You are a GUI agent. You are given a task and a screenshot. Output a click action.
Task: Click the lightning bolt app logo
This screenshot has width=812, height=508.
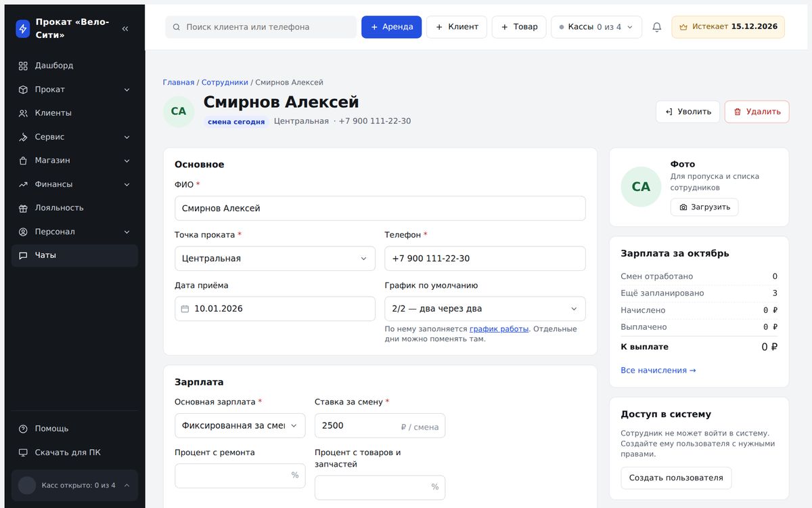click(x=23, y=28)
